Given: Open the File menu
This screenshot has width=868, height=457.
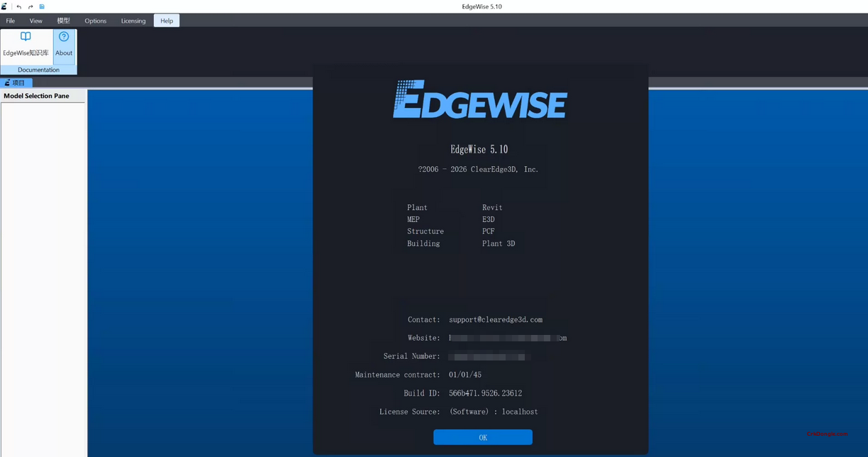Looking at the screenshot, I should pyautogui.click(x=11, y=21).
